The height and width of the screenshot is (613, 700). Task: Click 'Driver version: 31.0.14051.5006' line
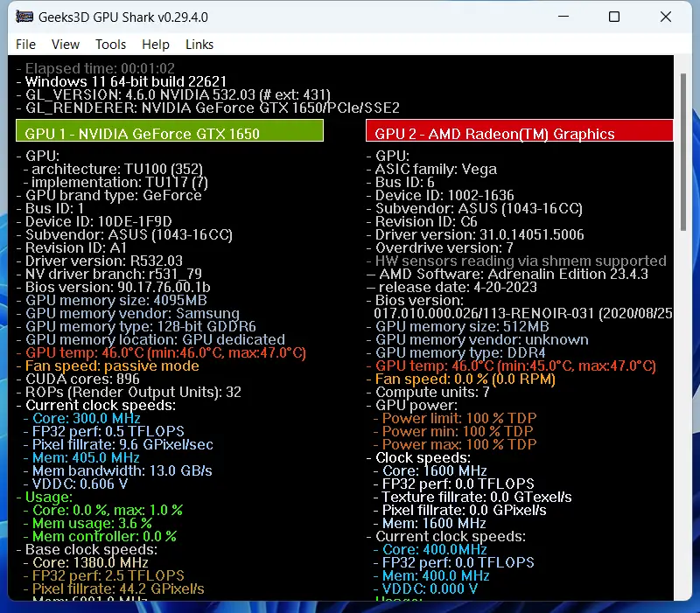[475, 234]
